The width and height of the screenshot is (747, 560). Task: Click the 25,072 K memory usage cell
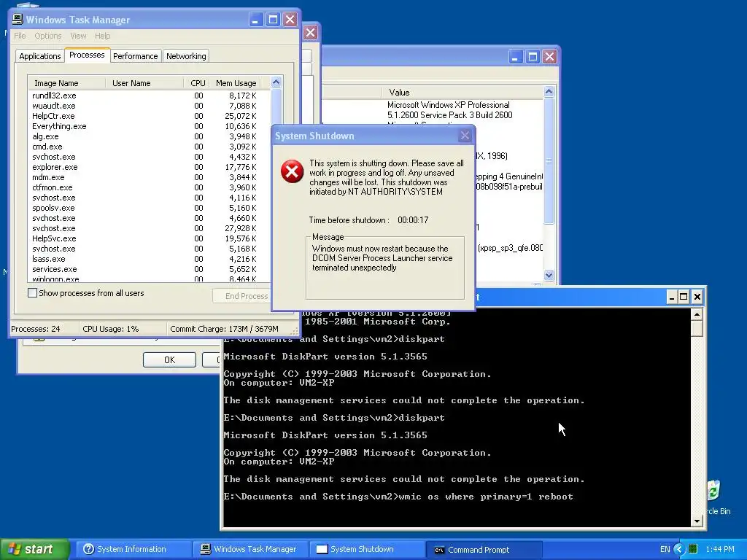241,116
